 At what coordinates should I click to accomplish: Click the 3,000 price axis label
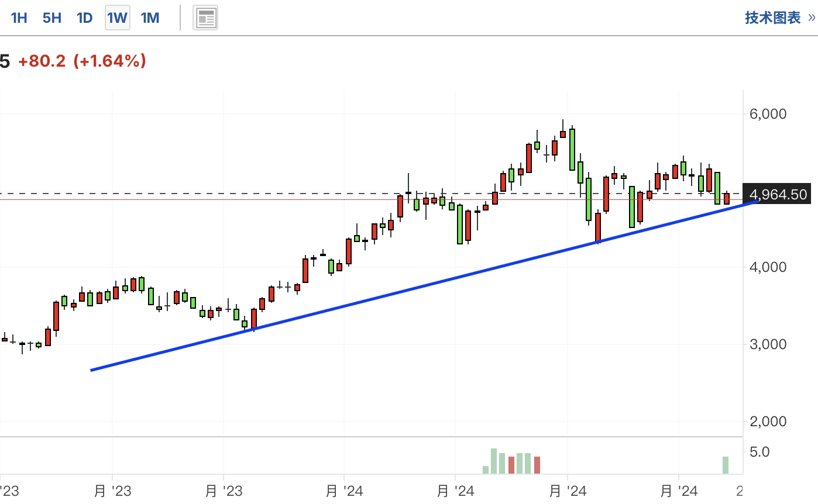tap(768, 344)
